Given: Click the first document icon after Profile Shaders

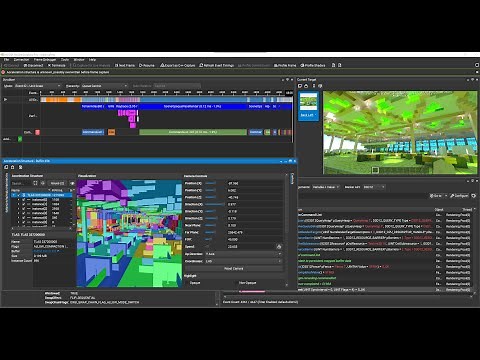Looking at the screenshot, I should 333,65.
